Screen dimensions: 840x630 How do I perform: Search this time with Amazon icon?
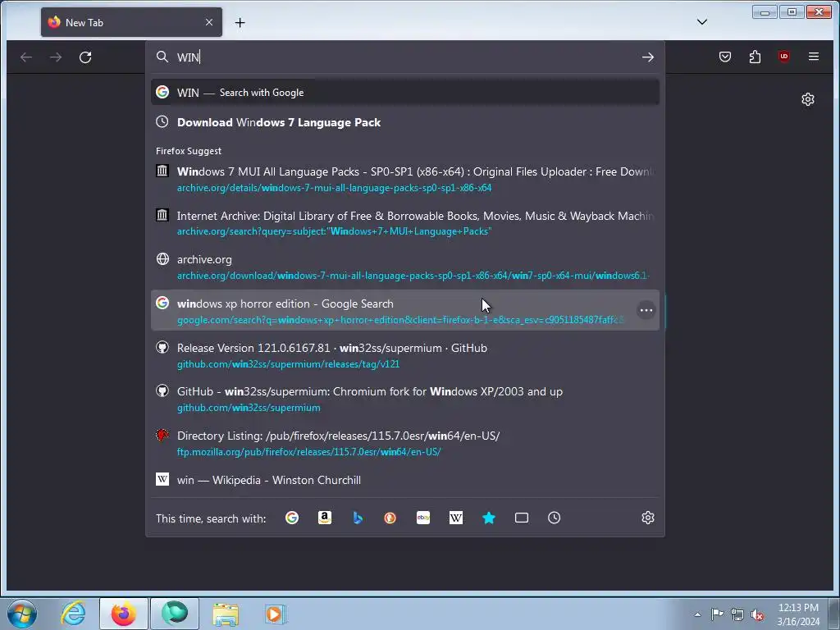[325, 518]
